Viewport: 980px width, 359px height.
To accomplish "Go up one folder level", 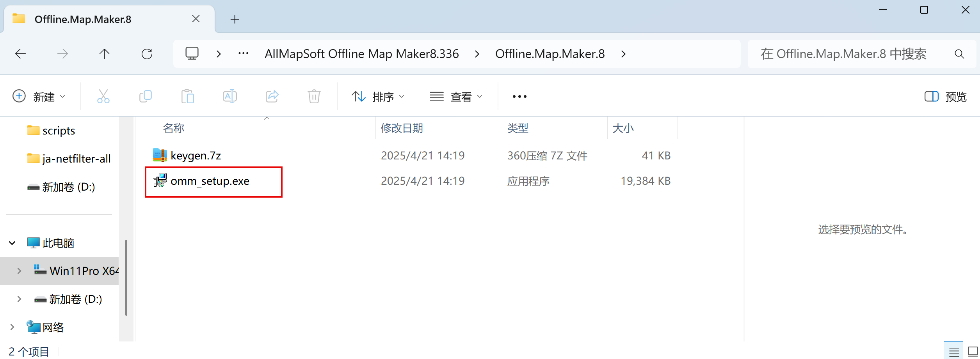I will coord(104,54).
